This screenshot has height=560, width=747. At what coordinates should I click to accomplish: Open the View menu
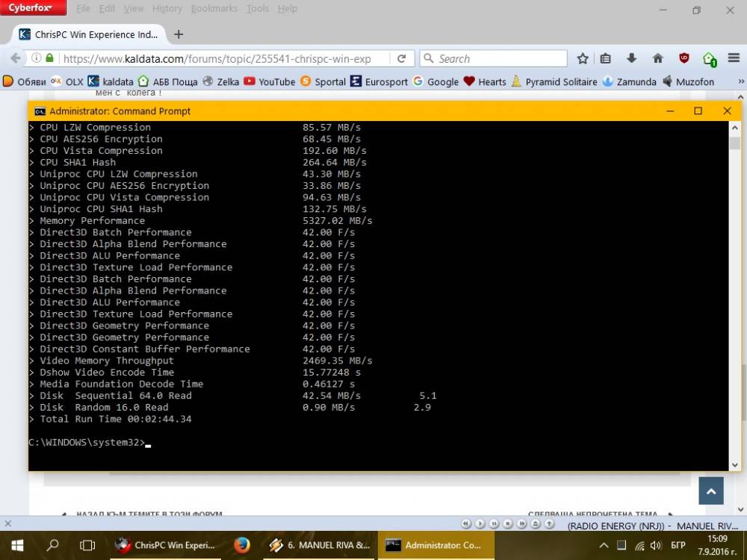[x=134, y=8]
